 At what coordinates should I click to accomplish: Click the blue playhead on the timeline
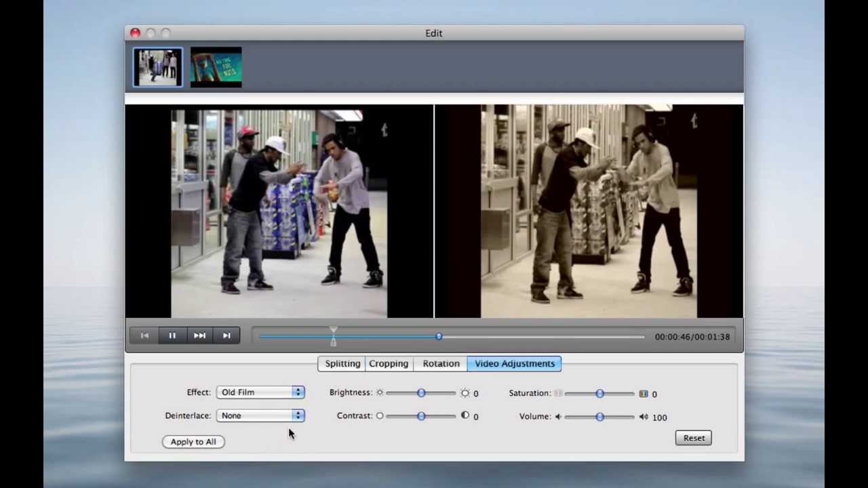(x=439, y=337)
